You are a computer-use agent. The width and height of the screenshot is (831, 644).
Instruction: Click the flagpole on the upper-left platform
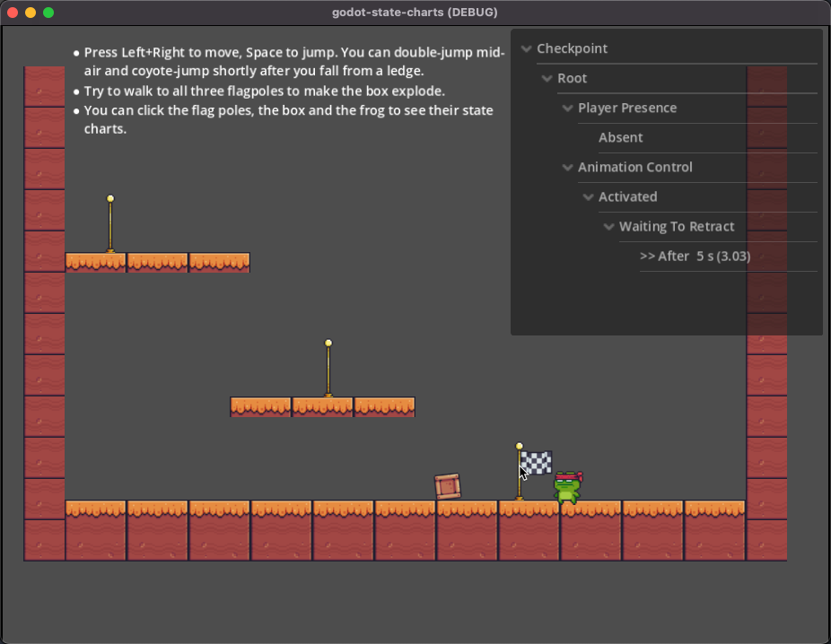(x=110, y=224)
